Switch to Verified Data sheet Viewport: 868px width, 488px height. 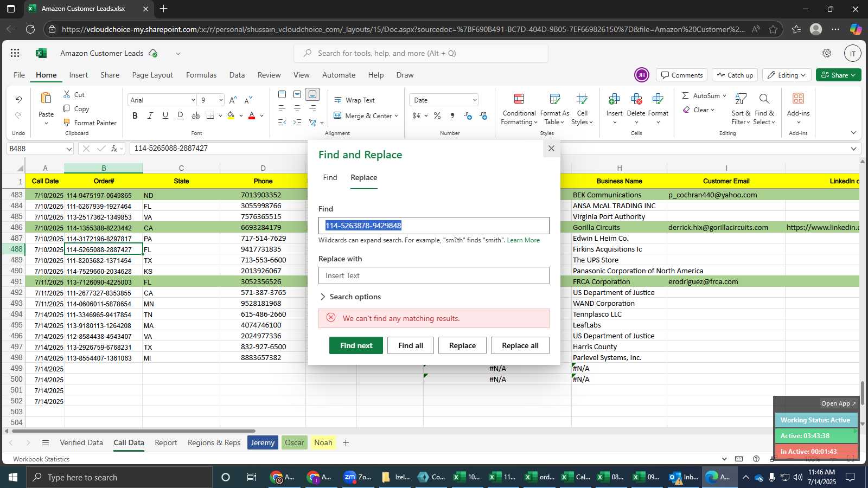click(81, 442)
